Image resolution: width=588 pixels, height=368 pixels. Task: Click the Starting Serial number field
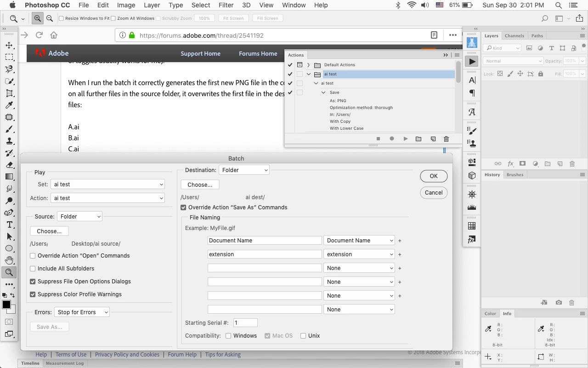[x=245, y=323]
